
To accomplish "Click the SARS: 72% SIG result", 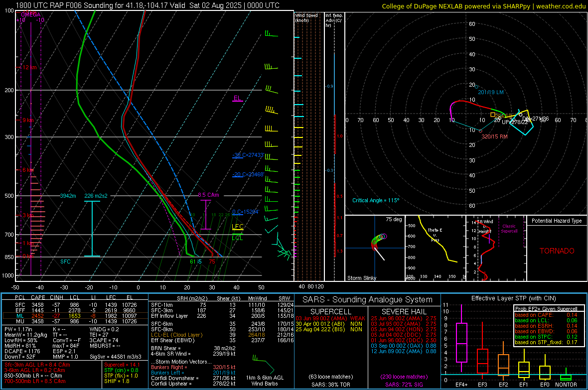I will click(404, 385).
